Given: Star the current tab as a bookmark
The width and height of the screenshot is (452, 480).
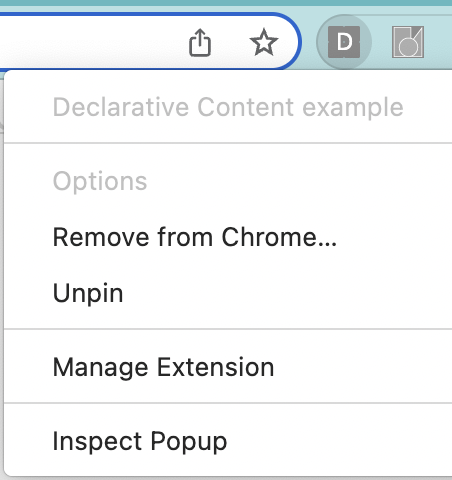Looking at the screenshot, I should (x=264, y=42).
